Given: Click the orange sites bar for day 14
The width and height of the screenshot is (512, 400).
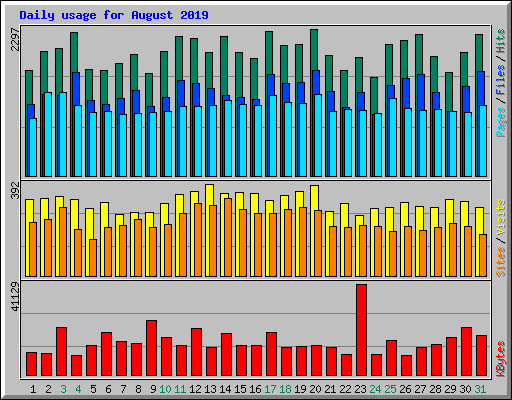Looking at the screenshot, I should point(228,237).
